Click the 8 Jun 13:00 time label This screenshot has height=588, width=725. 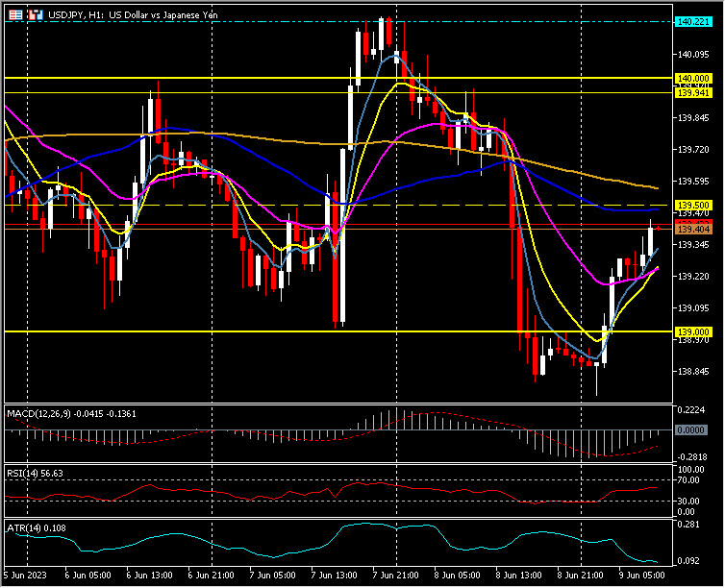click(x=519, y=574)
